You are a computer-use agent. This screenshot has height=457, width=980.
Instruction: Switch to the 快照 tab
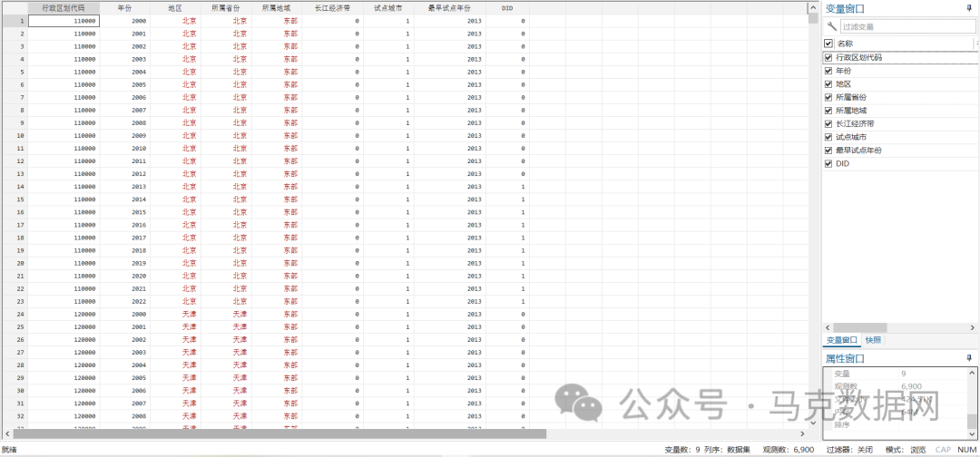[x=873, y=340]
